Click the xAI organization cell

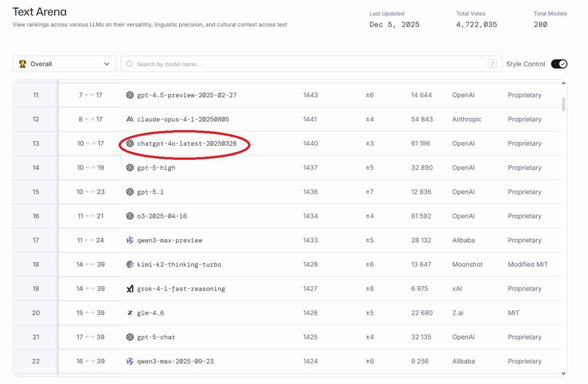[x=458, y=289]
